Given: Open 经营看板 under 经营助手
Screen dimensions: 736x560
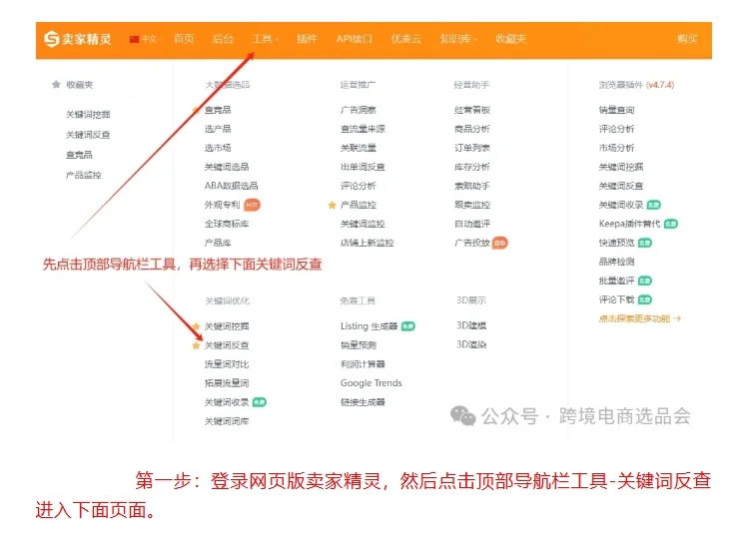Looking at the screenshot, I should coord(472,110).
